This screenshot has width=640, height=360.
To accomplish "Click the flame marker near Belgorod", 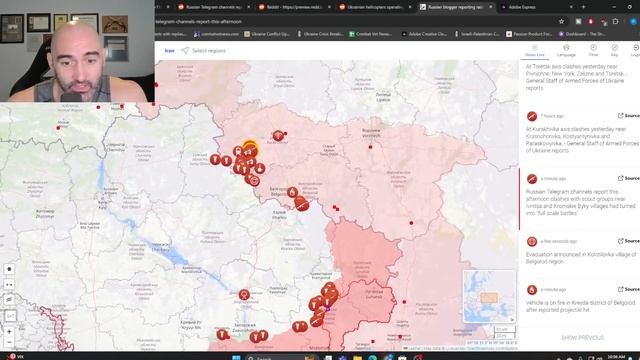I will [x=292, y=192].
